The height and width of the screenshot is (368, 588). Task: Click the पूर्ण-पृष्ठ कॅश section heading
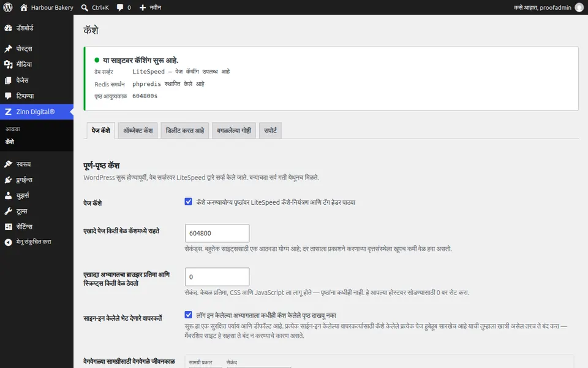tap(102, 166)
